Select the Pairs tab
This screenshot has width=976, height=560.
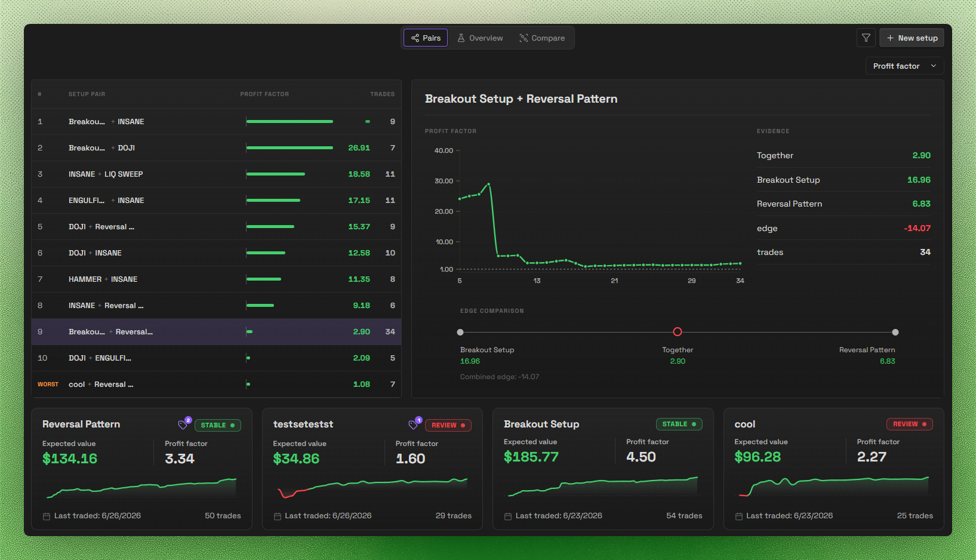click(426, 38)
